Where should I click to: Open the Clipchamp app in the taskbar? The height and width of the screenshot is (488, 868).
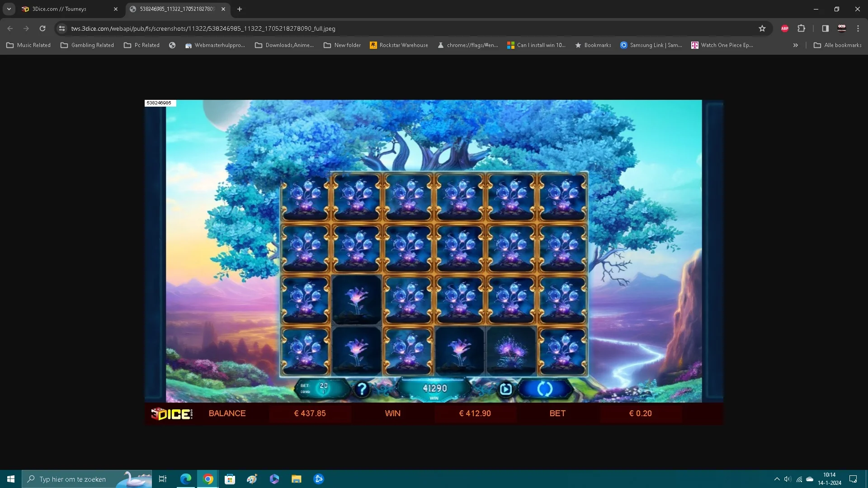(x=274, y=479)
